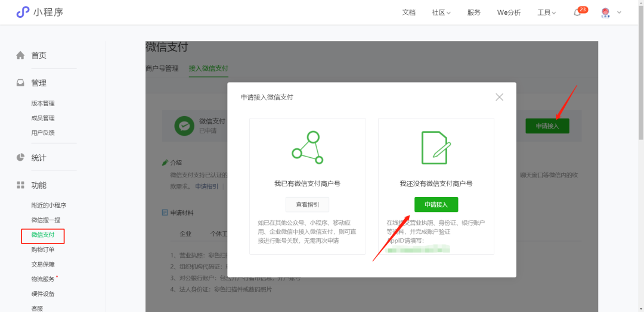644x312 pixels.
Task: Click the 微信支付 green logo icon
Action: (x=184, y=126)
